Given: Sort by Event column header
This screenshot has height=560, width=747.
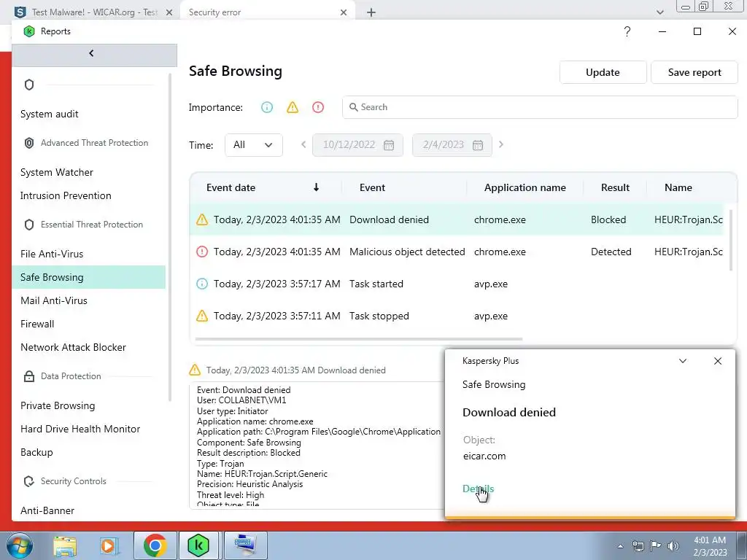Looking at the screenshot, I should [372, 187].
